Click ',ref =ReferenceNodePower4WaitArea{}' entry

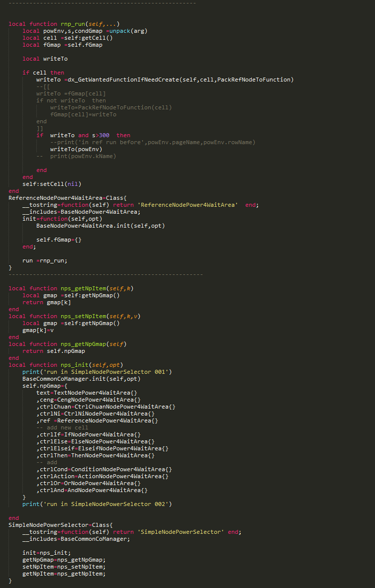click(x=97, y=421)
